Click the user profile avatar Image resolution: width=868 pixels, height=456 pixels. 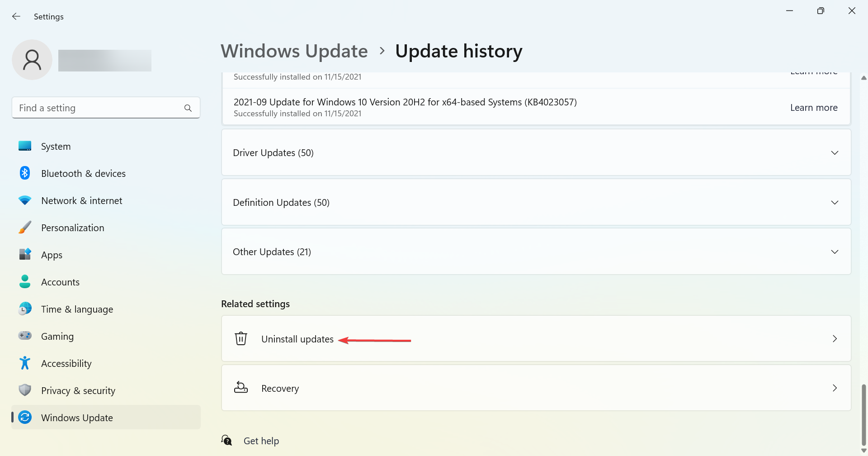pyautogui.click(x=32, y=60)
